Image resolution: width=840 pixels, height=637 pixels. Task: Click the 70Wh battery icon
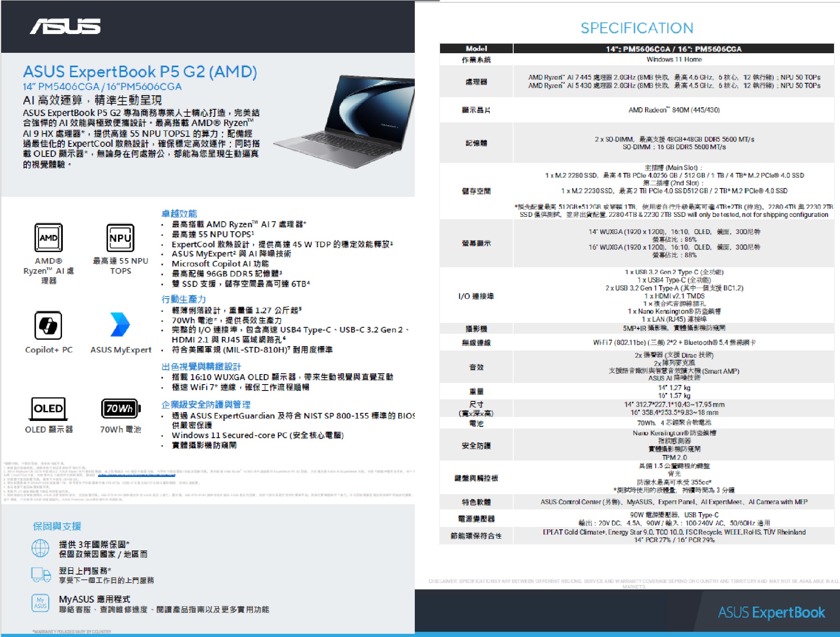121,408
